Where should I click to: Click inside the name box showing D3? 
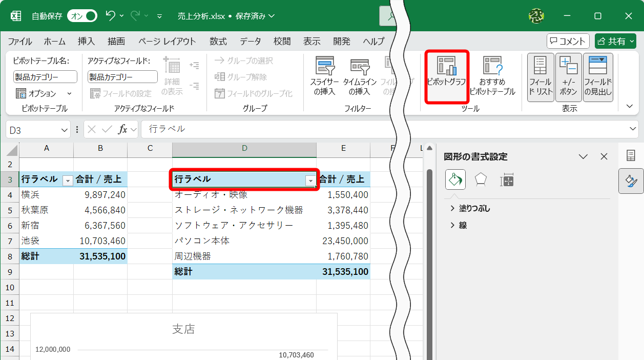(31, 129)
